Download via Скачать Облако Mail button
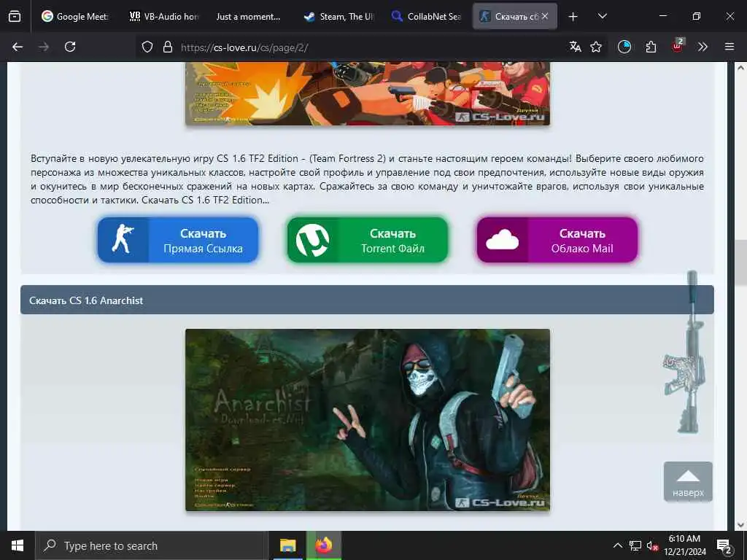The width and height of the screenshot is (747, 560). 557,240
